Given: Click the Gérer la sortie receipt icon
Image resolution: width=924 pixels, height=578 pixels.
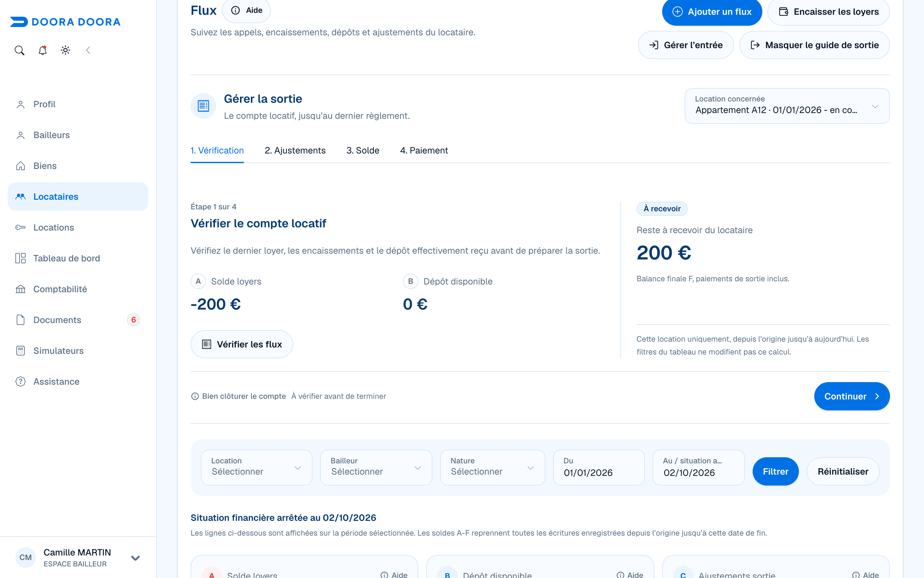Looking at the screenshot, I should pos(203,106).
